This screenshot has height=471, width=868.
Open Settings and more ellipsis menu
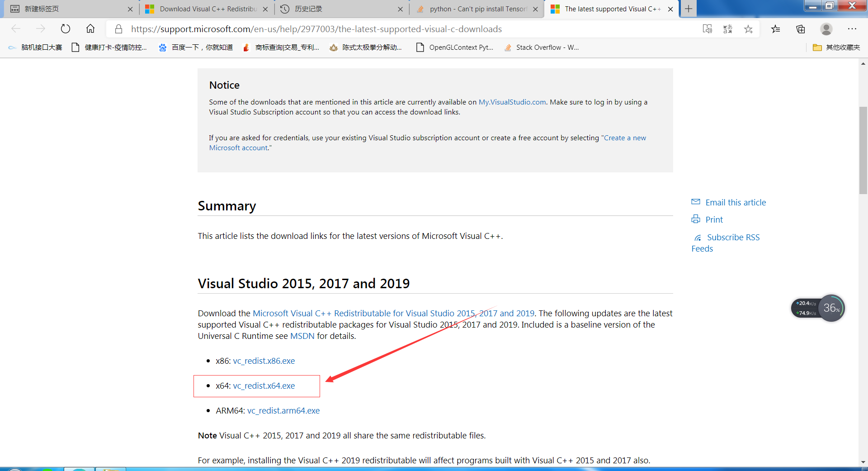852,29
